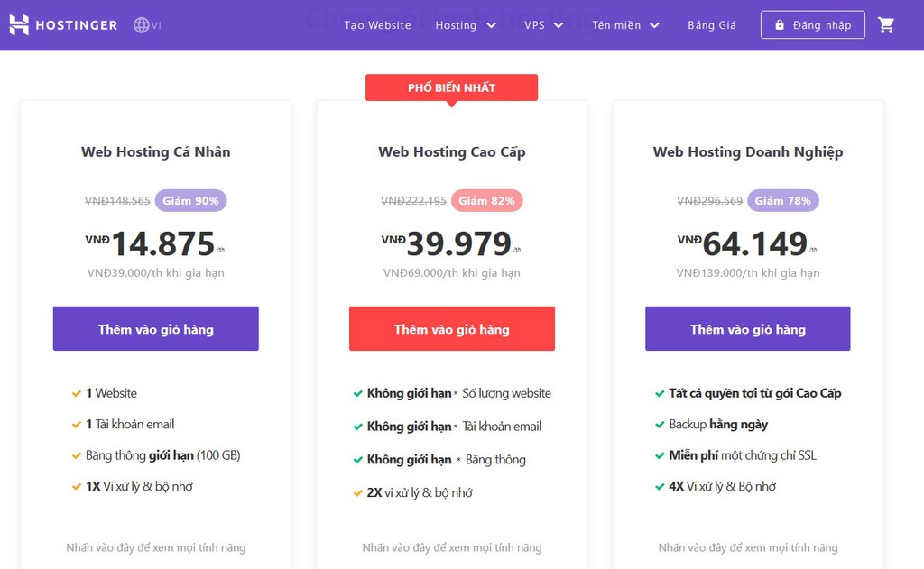Image resolution: width=924 pixels, height=569 pixels.
Task: View all features of Cá Nhân plan
Action: pyautogui.click(x=156, y=547)
